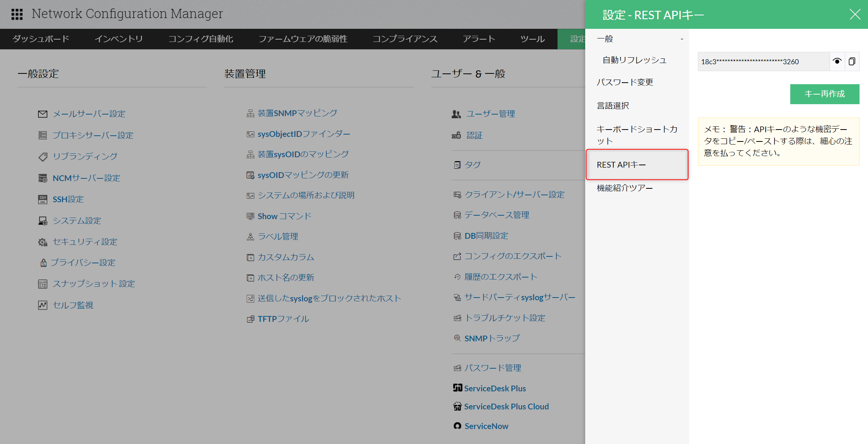Click the ユーザー管理 users icon

[x=456, y=114]
